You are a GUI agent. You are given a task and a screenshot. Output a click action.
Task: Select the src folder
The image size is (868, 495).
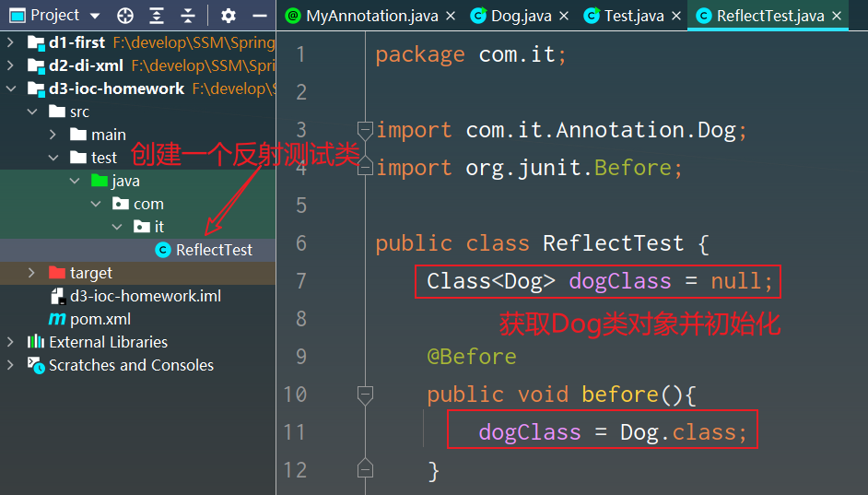click(x=138, y=112)
